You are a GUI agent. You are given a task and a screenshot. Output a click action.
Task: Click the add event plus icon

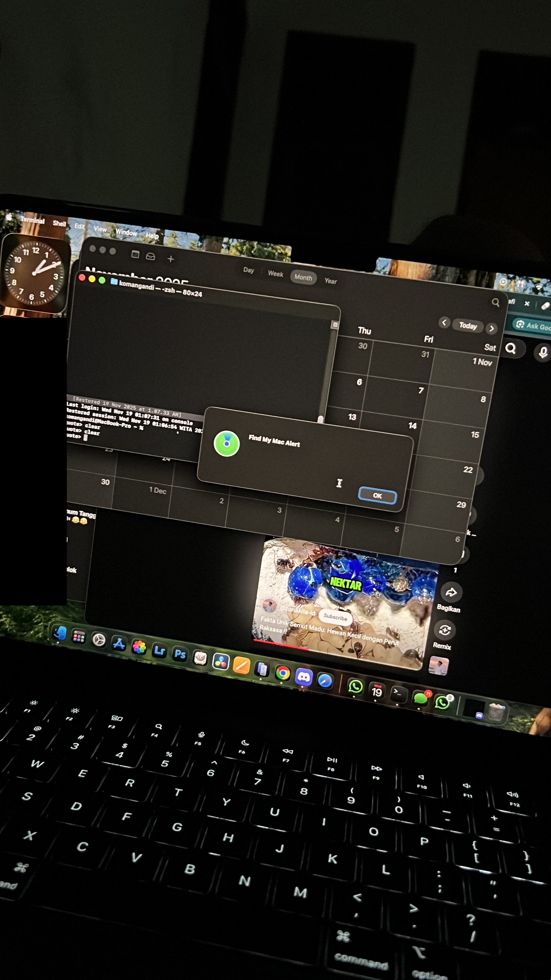(x=171, y=259)
